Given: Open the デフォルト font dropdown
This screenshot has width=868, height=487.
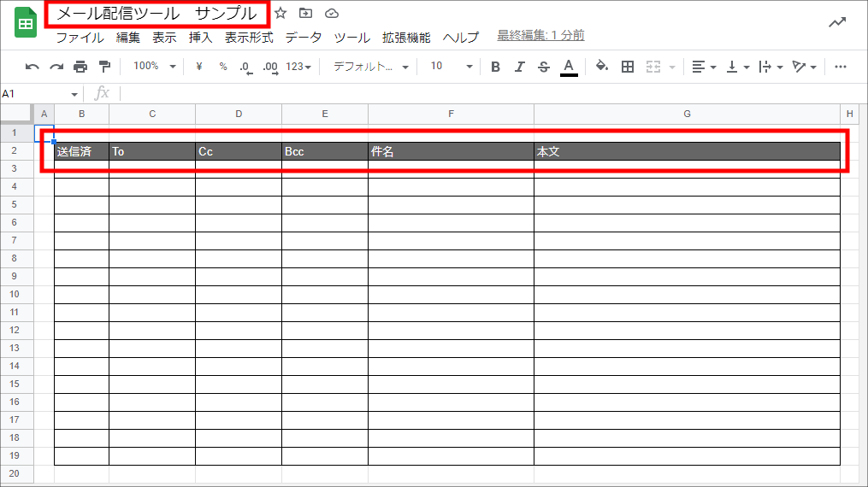Looking at the screenshot, I should 370,67.
